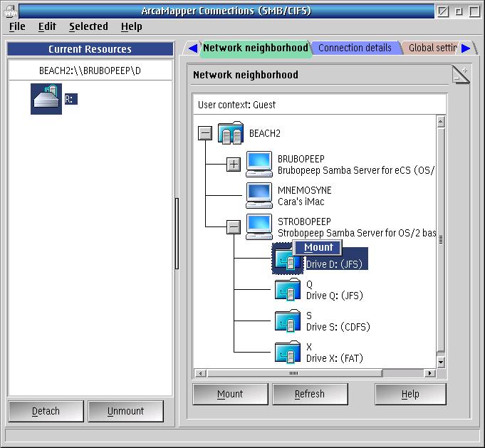Expand the BRUBOPEEP tree node
Image resolution: width=485 pixels, height=448 pixels.
point(234,165)
